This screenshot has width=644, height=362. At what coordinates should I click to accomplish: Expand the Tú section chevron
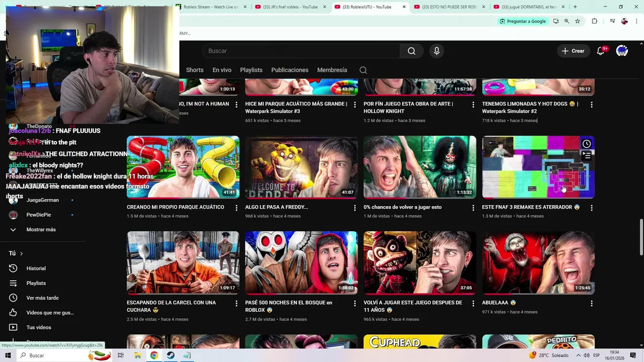[x=21, y=253]
